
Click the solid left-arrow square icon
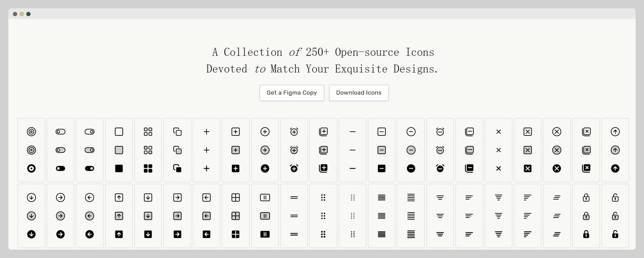[x=207, y=234]
